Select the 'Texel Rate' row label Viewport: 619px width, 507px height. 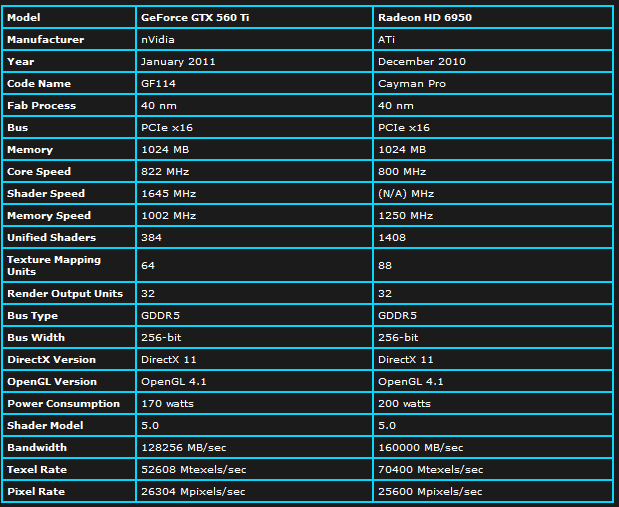tap(37, 470)
